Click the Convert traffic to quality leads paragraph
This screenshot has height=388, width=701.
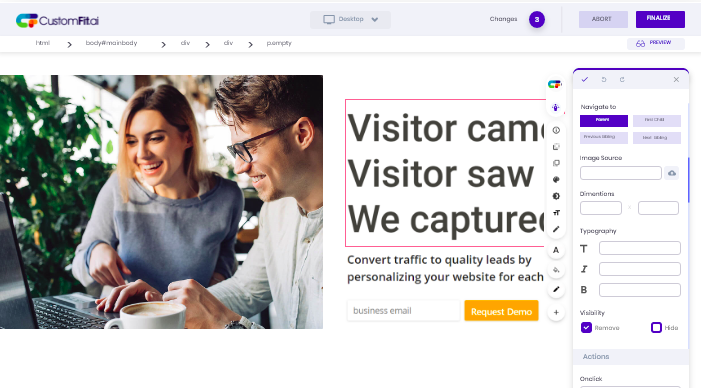pyautogui.click(x=445, y=268)
